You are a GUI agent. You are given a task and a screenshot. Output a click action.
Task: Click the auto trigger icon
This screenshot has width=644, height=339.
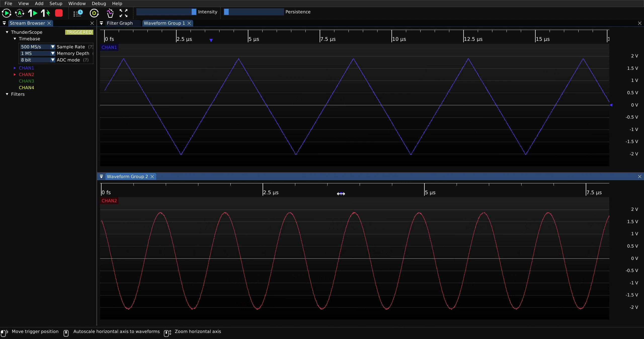[x=20, y=13]
